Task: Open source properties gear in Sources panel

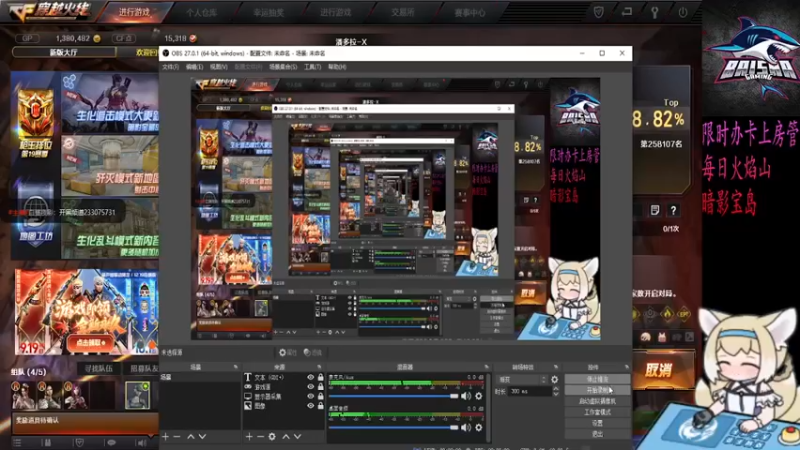Action: tap(272, 437)
